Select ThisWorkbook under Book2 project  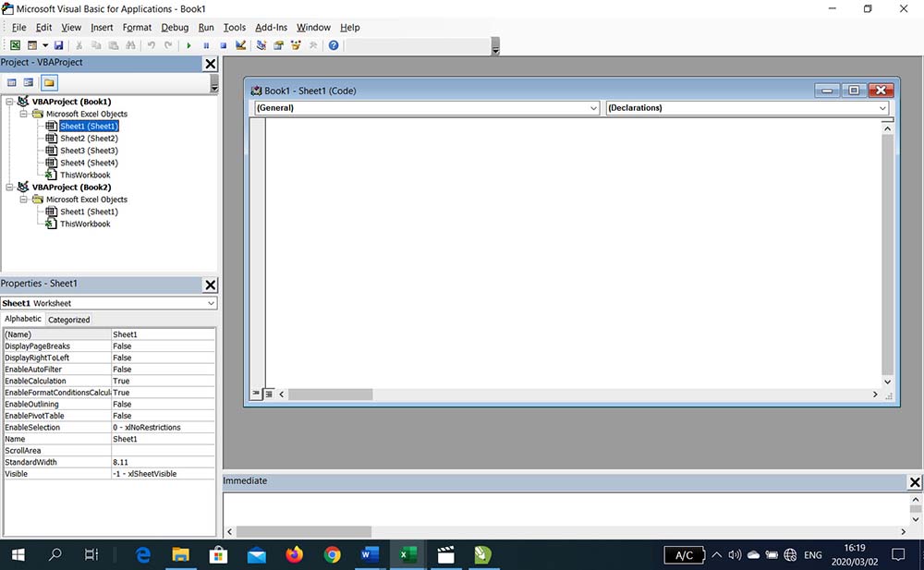pos(85,224)
